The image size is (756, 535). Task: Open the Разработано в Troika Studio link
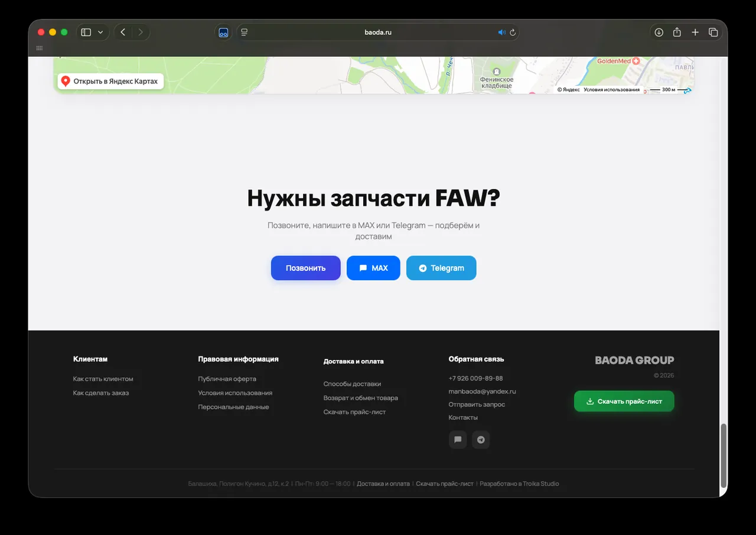(x=519, y=484)
